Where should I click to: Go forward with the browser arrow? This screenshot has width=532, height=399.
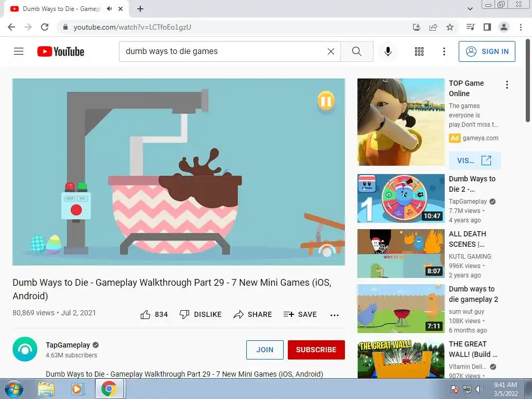pyautogui.click(x=28, y=27)
